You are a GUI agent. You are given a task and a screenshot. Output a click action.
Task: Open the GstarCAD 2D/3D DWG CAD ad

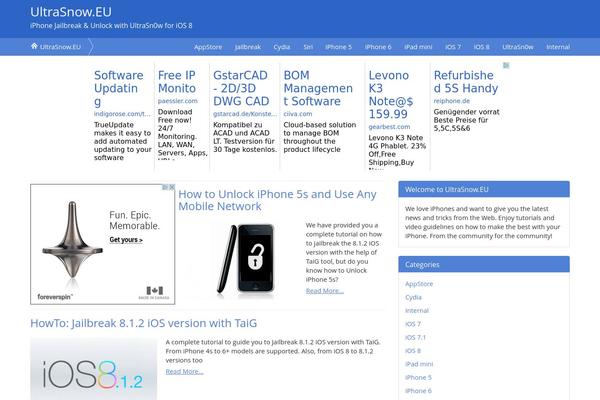coord(241,88)
